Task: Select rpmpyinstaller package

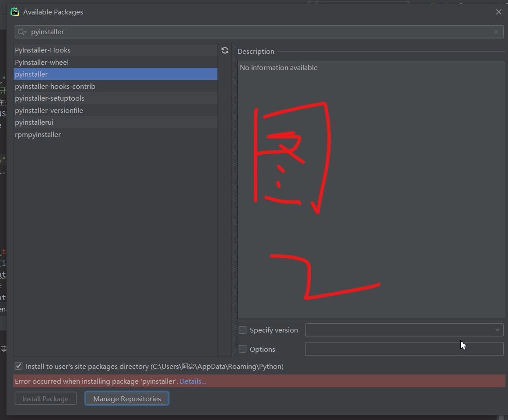Action: 116,135
